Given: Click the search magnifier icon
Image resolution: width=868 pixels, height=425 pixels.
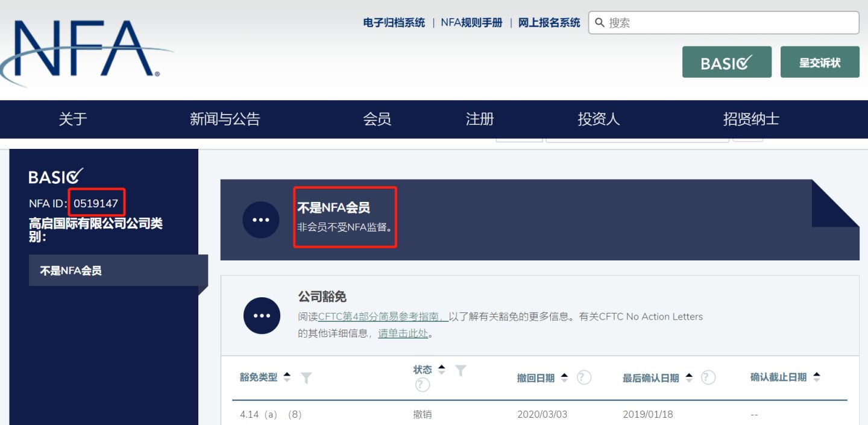Looking at the screenshot, I should coord(599,23).
